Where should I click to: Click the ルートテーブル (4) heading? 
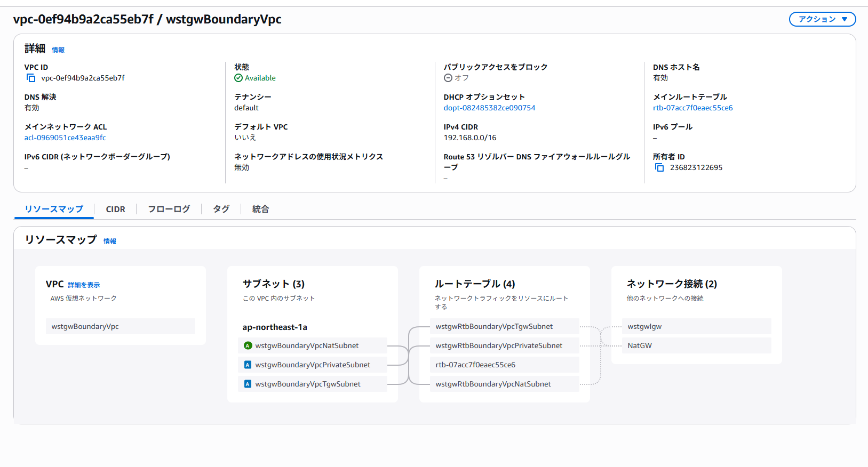tap(475, 284)
